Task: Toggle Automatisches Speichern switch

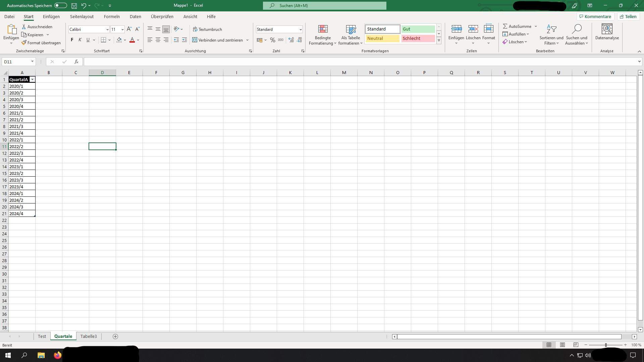Action: click(61, 6)
